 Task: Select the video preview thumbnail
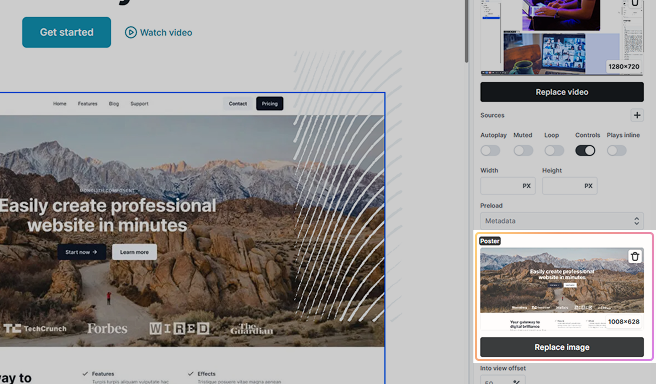point(562,38)
